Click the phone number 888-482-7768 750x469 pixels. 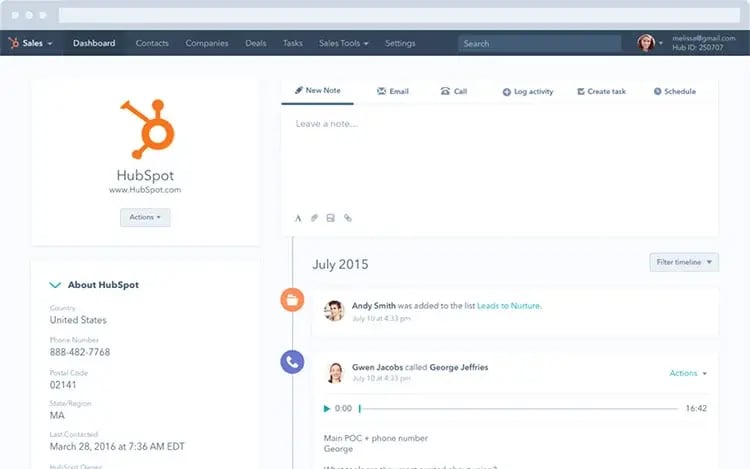(x=80, y=352)
